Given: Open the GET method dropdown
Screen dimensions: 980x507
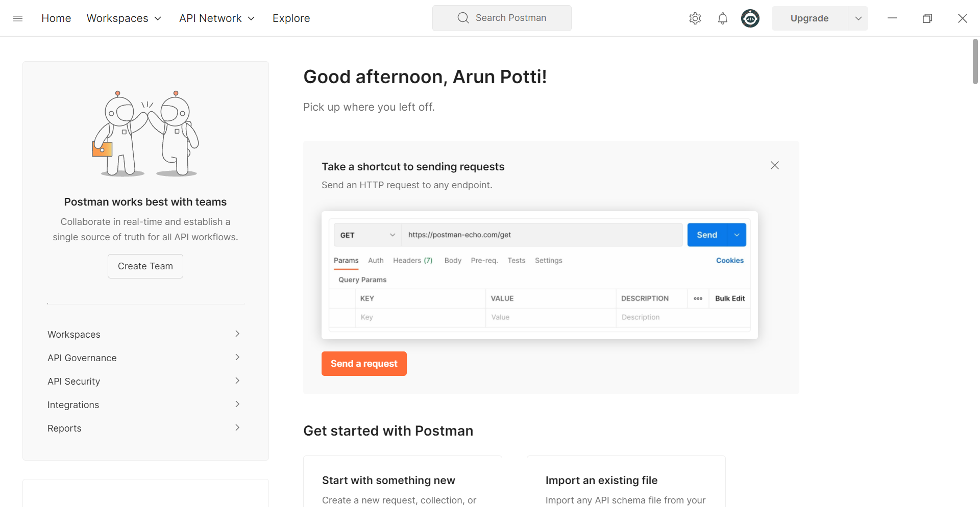Looking at the screenshot, I should pos(392,235).
